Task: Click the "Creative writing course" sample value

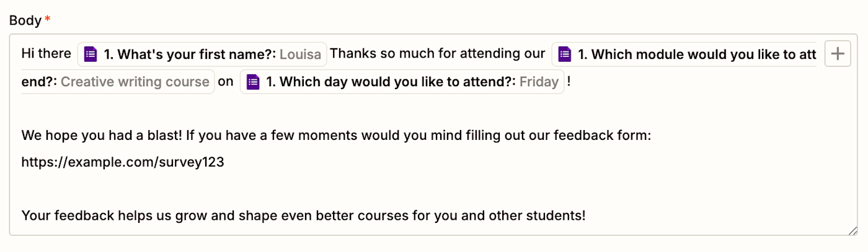Action: click(135, 82)
